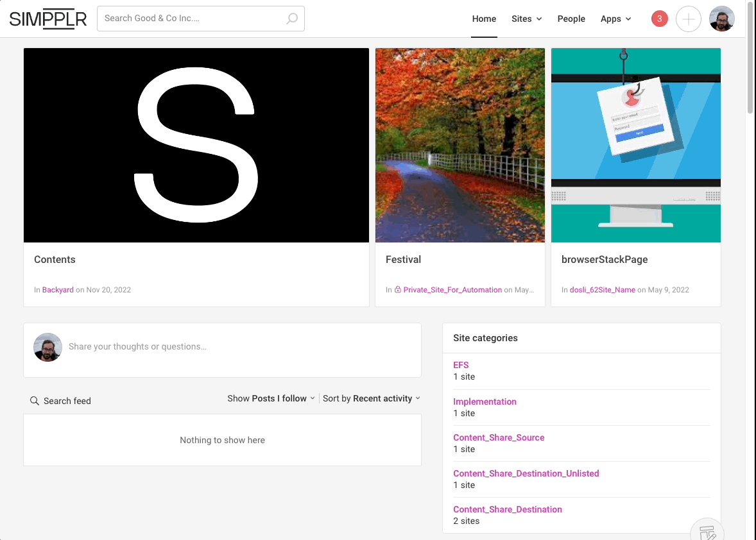Go to the Home tab
756x540 pixels.
(484, 19)
